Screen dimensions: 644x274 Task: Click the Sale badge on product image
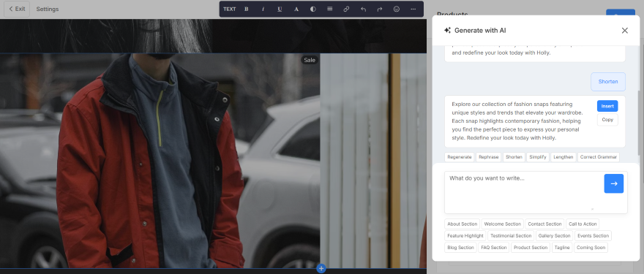click(310, 61)
